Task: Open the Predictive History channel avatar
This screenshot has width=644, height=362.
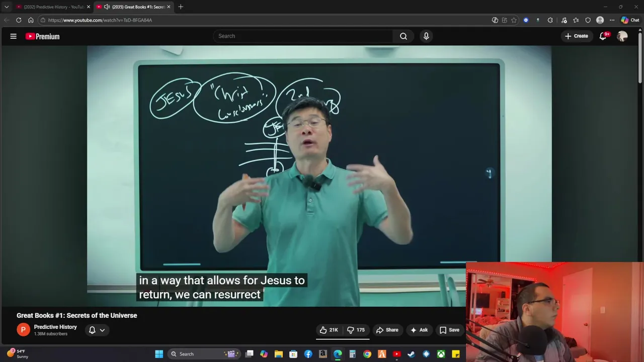Action: pyautogui.click(x=23, y=330)
